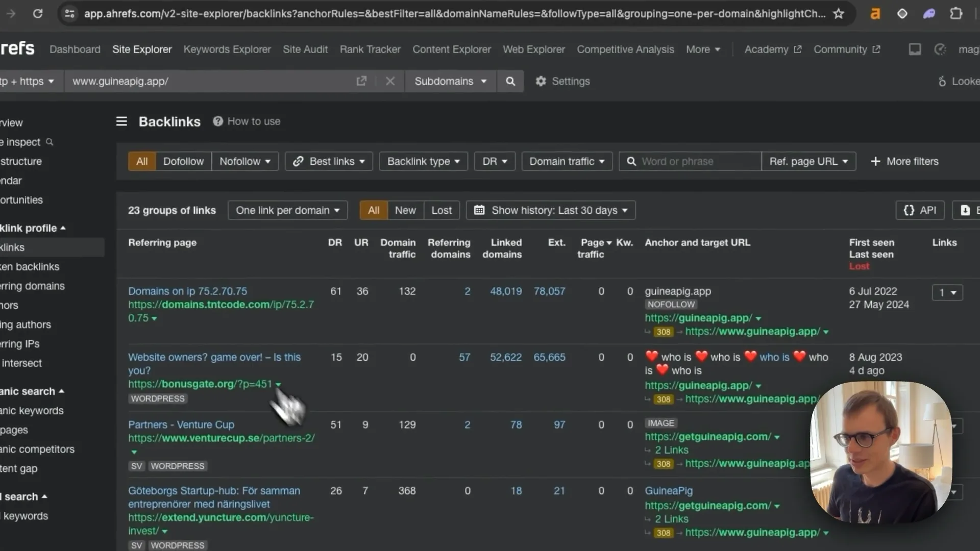The width and height of the screenshot is (980, 551).
Task: Open Show history Last 30 days dropdown
Action: pos(550,210)
